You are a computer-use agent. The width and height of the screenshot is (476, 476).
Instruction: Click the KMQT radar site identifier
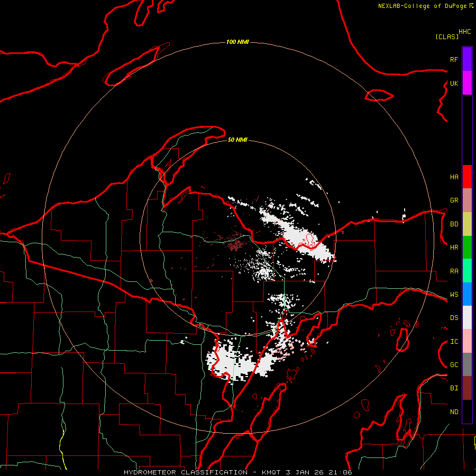[x=271, y=472]
